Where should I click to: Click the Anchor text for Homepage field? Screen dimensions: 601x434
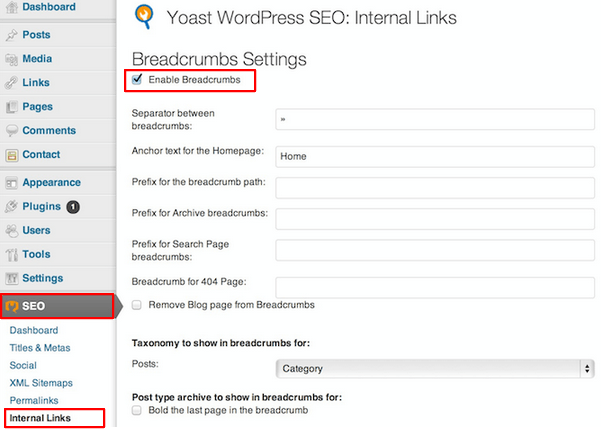435,157
